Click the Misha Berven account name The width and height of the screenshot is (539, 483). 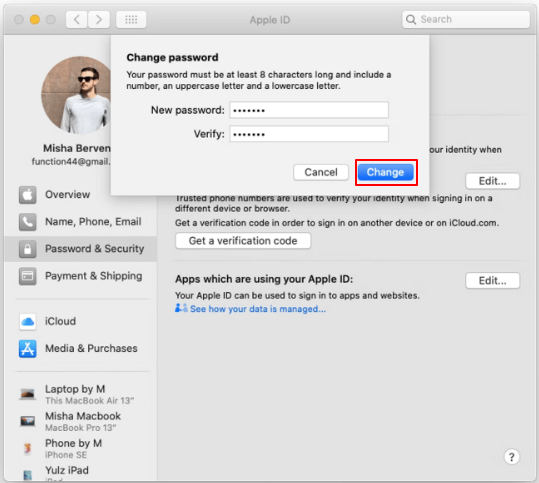77,149
